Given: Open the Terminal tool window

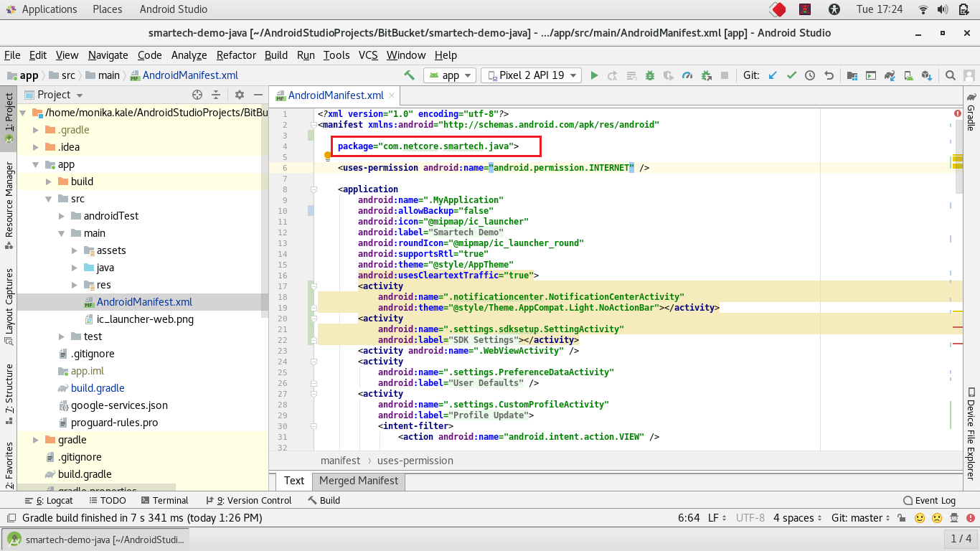Looking at the screenshot, I should click(x=164, y=501).
